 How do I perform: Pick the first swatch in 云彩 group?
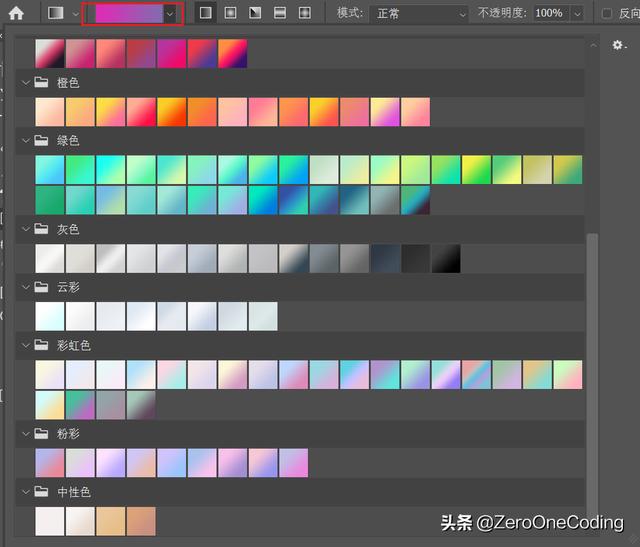(50, 317)
